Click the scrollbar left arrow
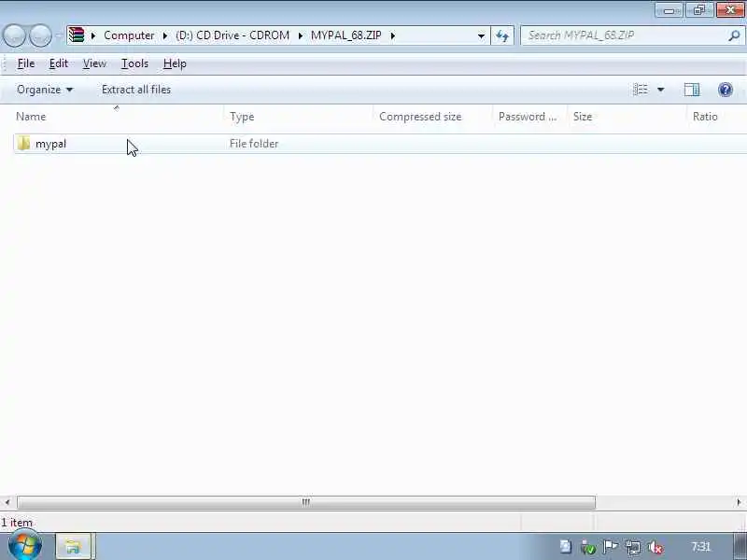This screenshot has height=560, width=747. point(7,502)
